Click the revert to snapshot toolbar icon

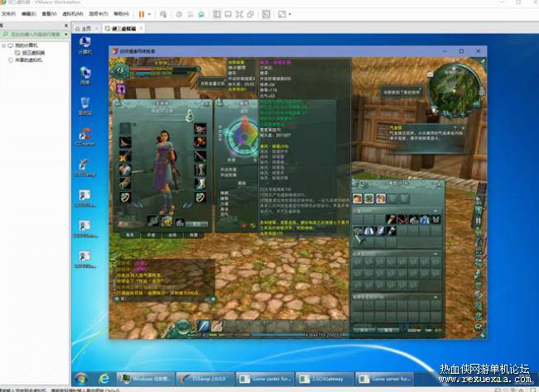tap(190, 14)
